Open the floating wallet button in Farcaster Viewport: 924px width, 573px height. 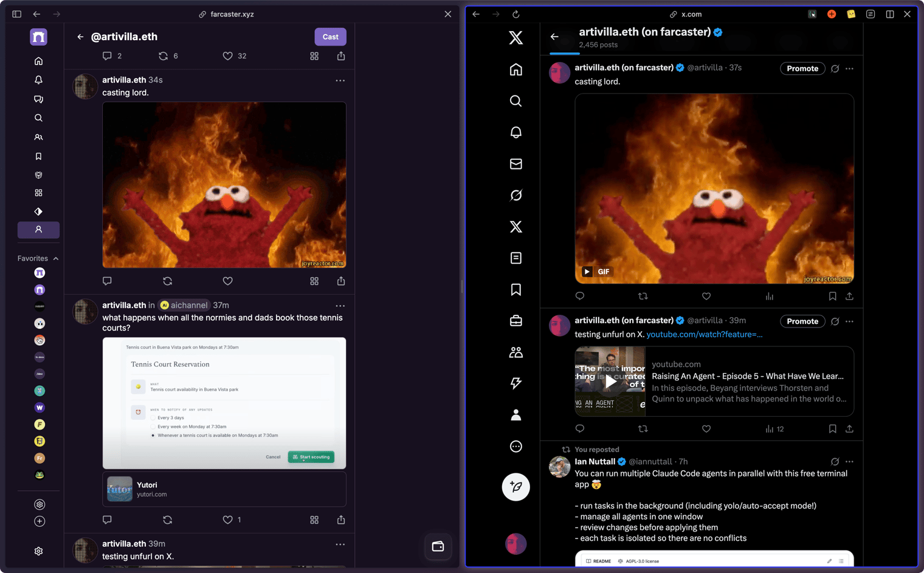(438, 546)
